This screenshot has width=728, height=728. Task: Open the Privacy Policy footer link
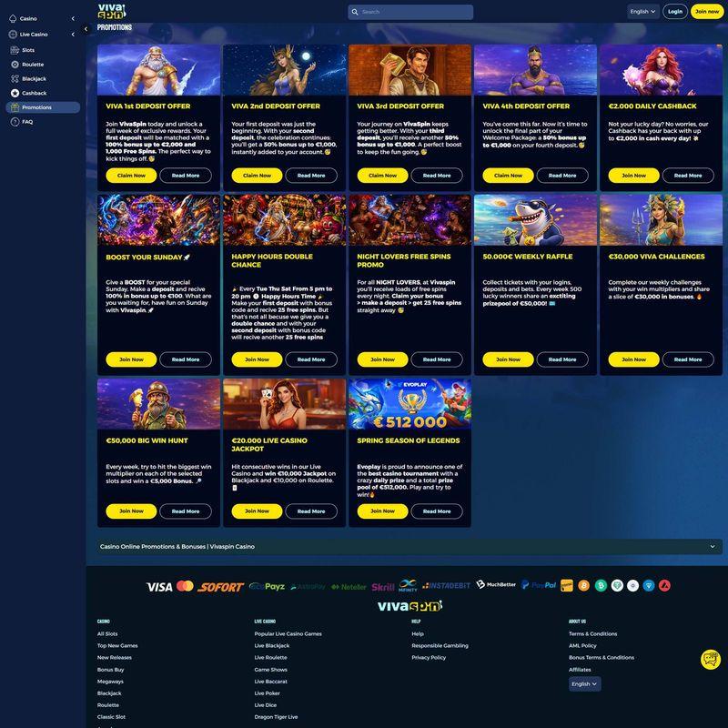[429, 657]
